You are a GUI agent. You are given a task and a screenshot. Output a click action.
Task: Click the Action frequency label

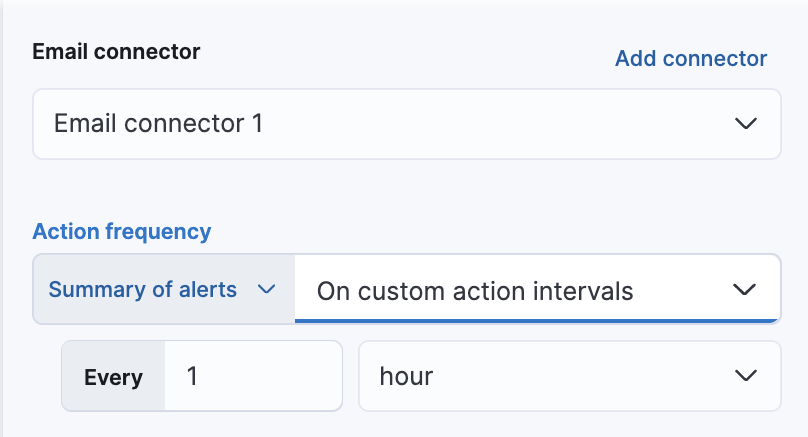pos(122,232)
